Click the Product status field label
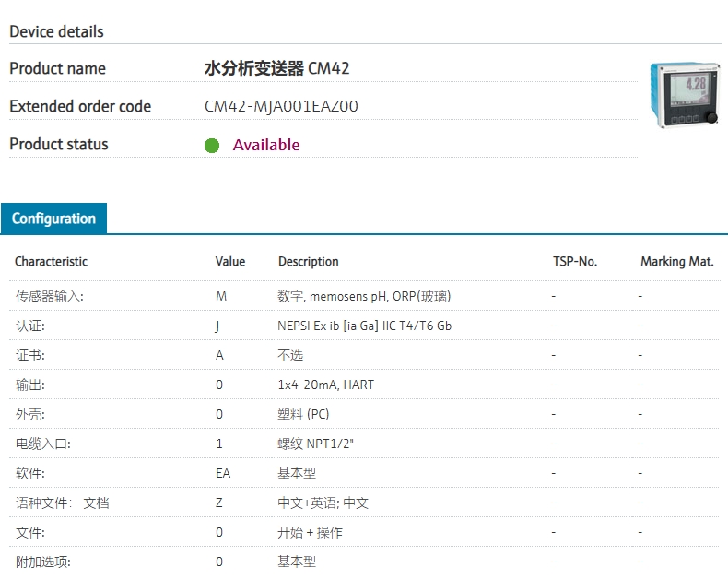The height and width of the screenshot is (580, 728). click(x=59, y=144)
